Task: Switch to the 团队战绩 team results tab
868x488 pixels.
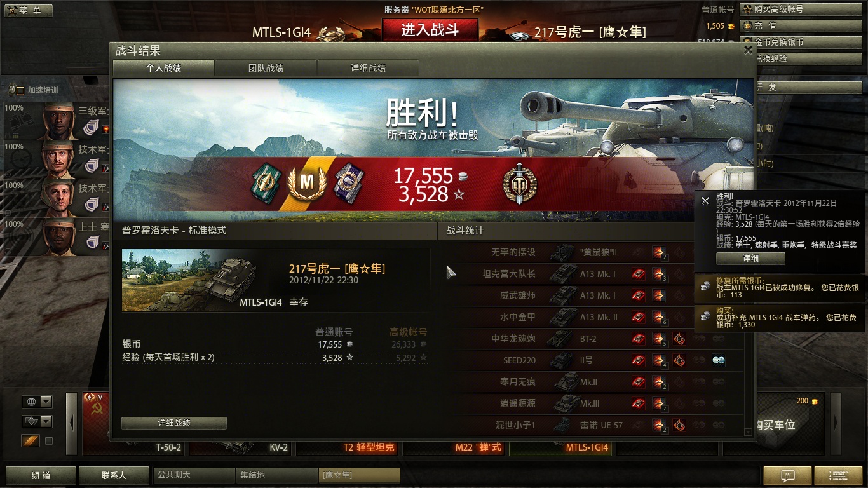Action: 266,68
